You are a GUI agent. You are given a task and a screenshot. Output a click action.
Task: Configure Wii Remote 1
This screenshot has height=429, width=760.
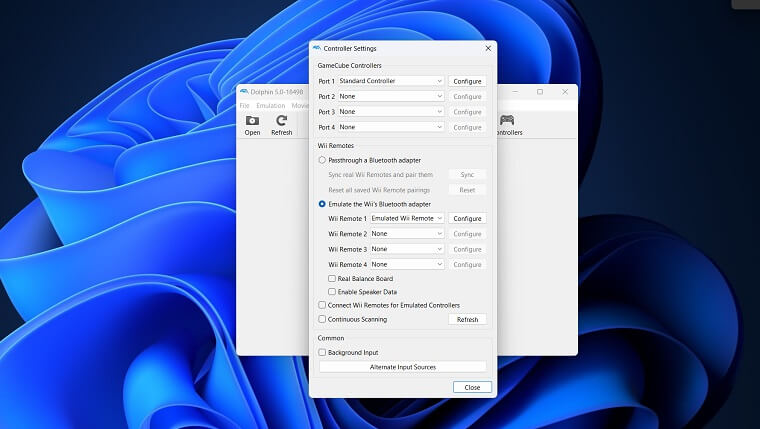tap(467, 219)
